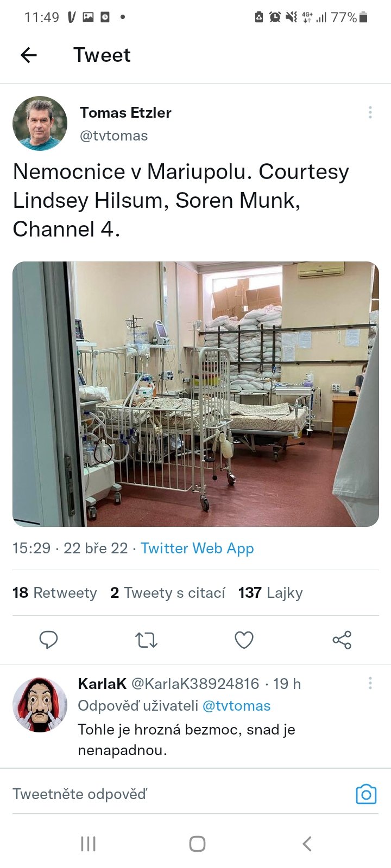Tap the reply speech bubble icon
The height and width of the screenshot is (868, 391).
coord(48,640)
